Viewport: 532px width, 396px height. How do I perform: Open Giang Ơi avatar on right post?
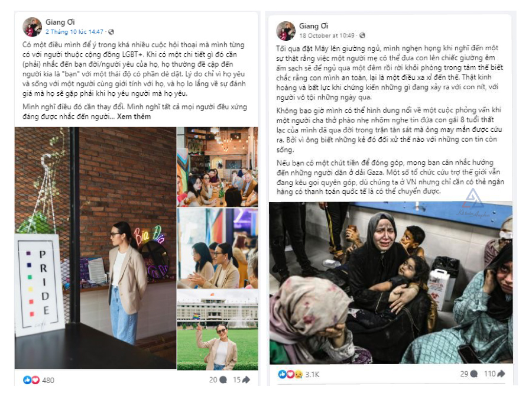coord(286,31)
